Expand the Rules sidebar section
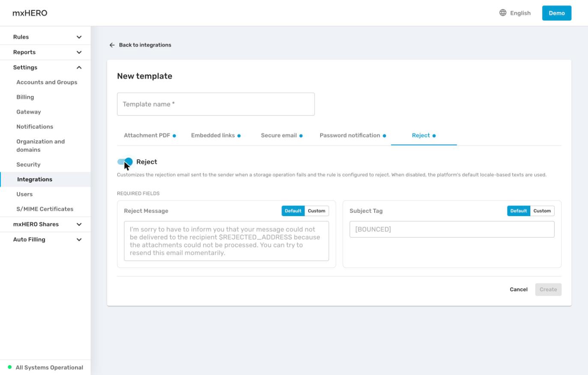 click(x=45, y=37)
